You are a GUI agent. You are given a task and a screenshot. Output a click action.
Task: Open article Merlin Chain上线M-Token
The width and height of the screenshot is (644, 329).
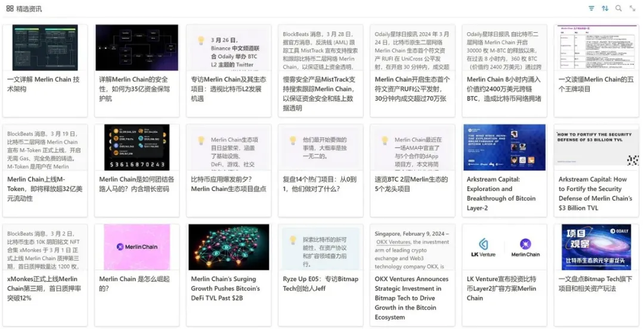click(45, 189)
